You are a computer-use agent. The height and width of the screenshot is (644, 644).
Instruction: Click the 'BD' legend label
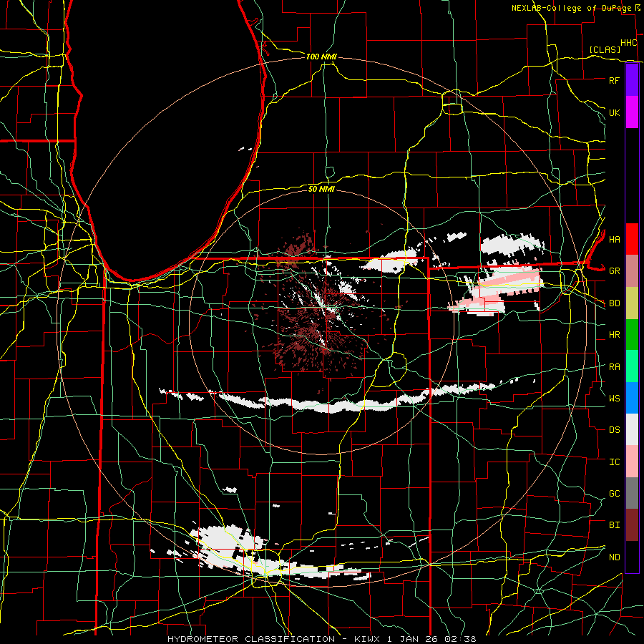coord(614,303)
